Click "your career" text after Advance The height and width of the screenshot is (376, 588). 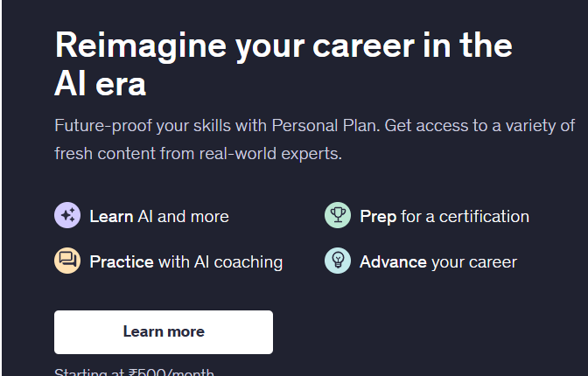click(474, 261)
